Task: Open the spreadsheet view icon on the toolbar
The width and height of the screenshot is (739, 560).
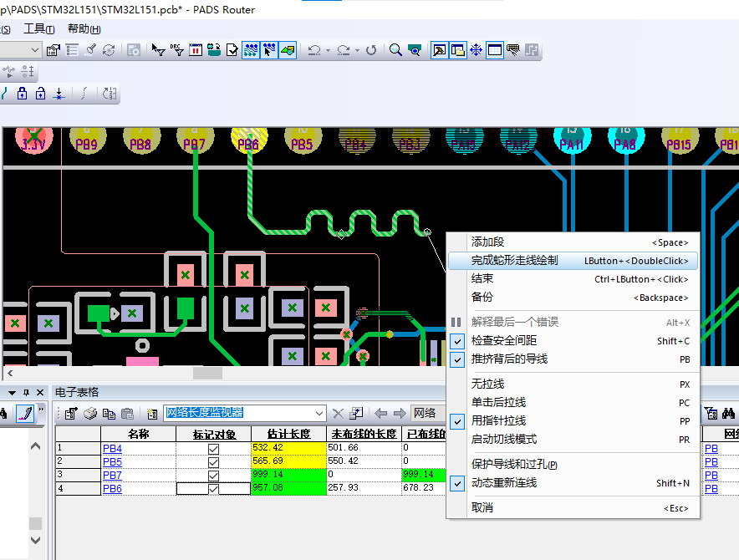Action: point(494,49)
